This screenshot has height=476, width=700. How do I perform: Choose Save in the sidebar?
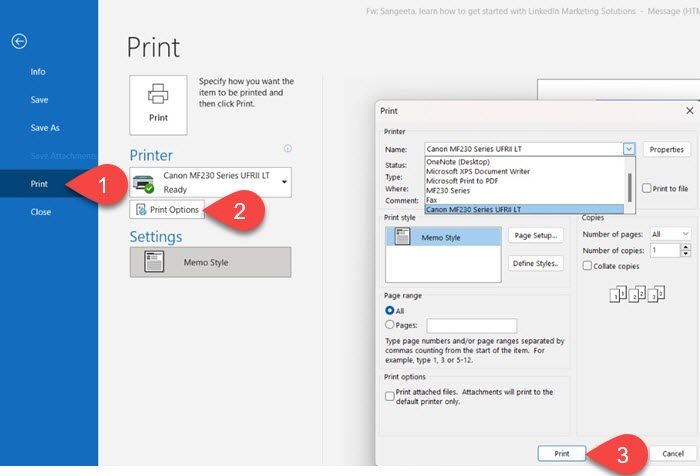tap(39, 100)
